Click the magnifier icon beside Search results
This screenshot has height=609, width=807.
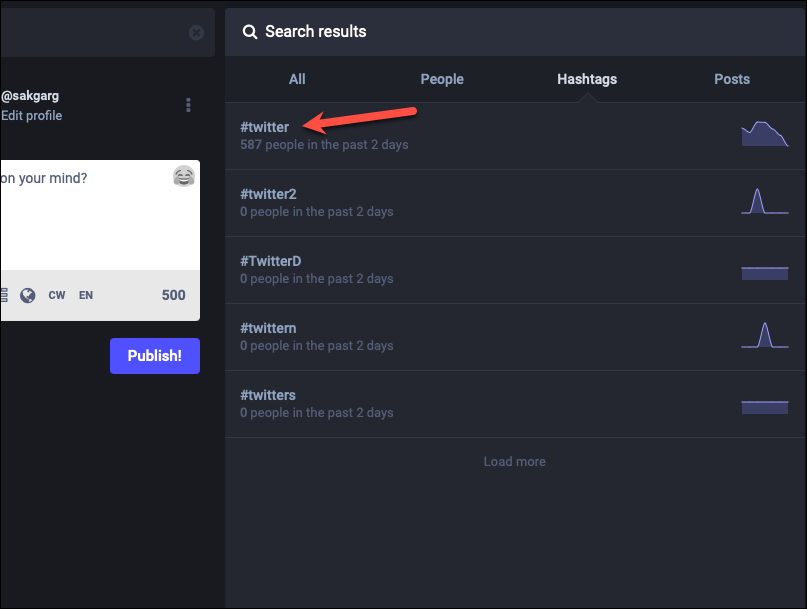[x=250, y=32]
